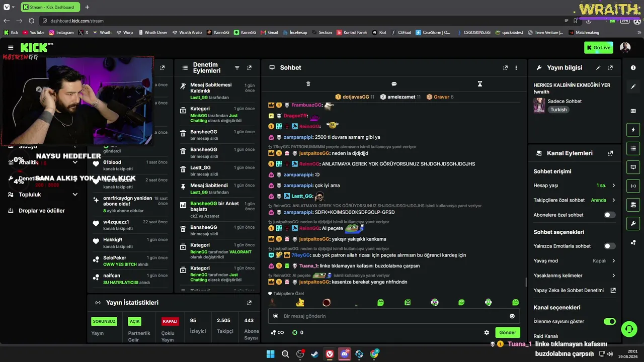
Task: Click the 61blood follow activity entry
Action: [x=131, y=165]
